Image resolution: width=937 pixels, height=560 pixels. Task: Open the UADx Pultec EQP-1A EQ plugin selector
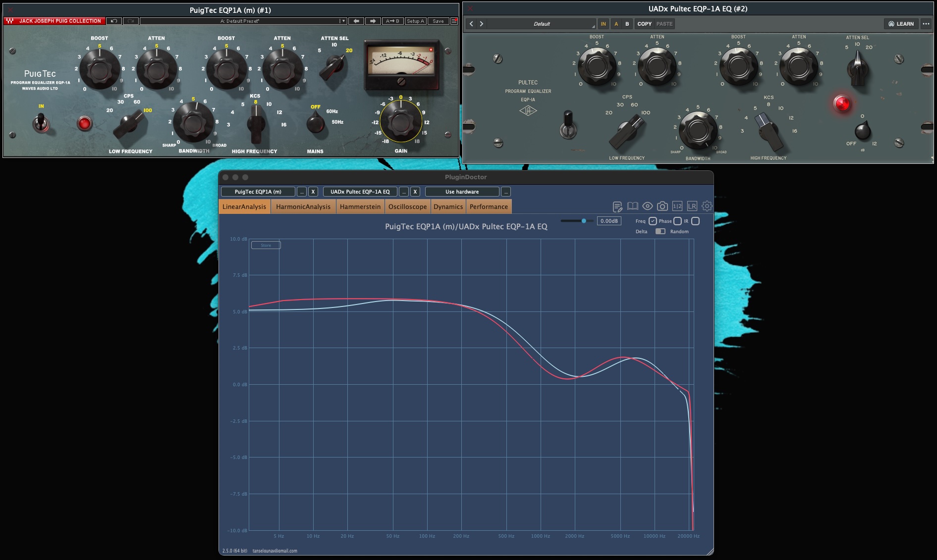click(x=360, y=192)
